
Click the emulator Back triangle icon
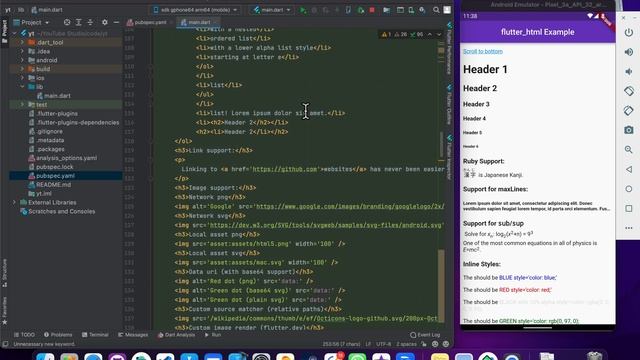coord(629,169)
